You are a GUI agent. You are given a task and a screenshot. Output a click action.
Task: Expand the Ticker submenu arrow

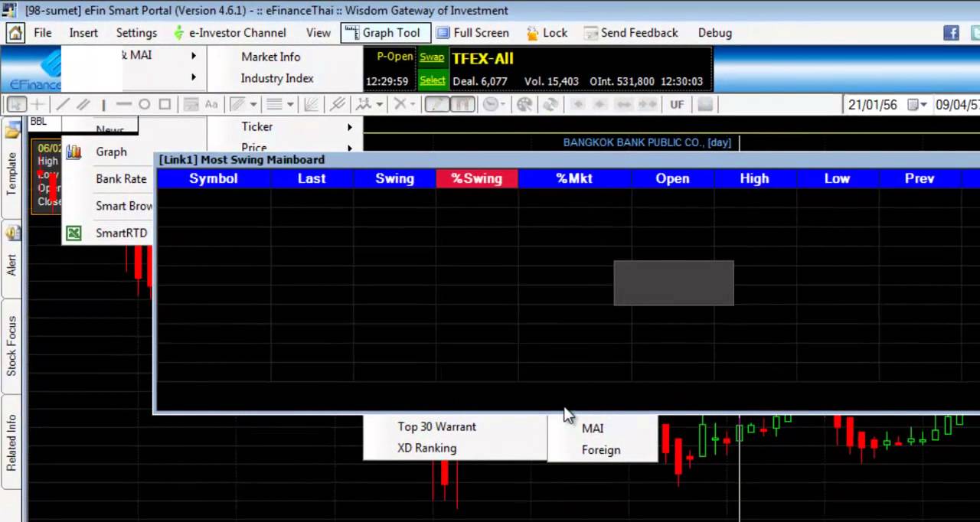[x=350, y=127]
